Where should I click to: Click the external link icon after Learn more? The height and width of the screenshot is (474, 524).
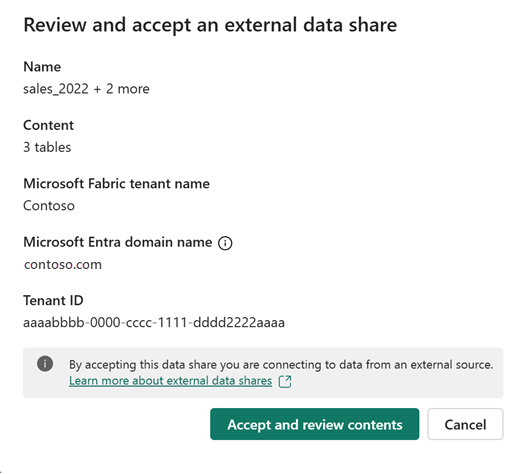[x=285, y=381]
